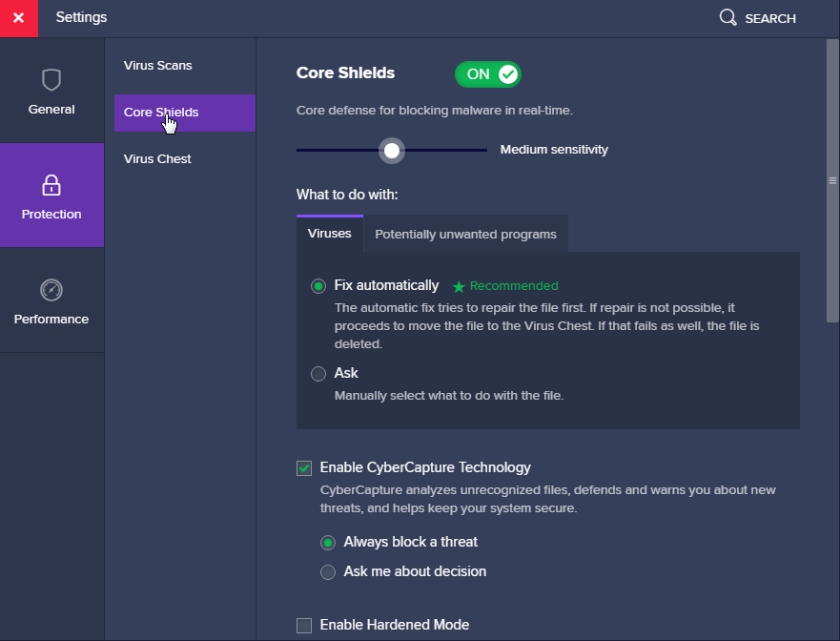Viewport: 840px width, 641px height.
Task: Check the Enable Hardened Mode box
Action: 304,626
